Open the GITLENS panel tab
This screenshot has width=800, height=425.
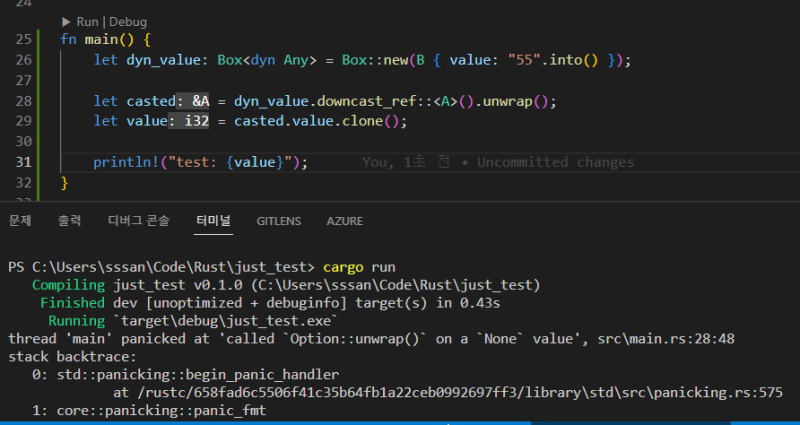pyautogui.click(x=279, y=220)
